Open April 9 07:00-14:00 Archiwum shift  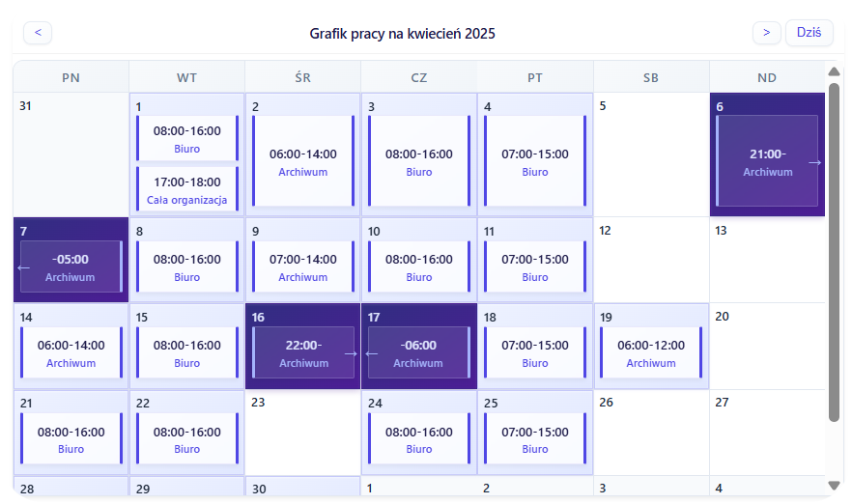[x=303, y=266]
